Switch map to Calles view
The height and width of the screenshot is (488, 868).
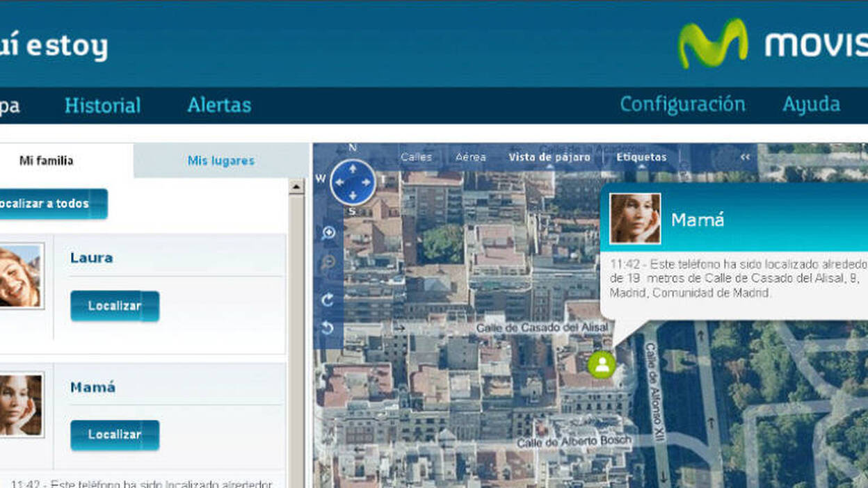click(416, 157)
